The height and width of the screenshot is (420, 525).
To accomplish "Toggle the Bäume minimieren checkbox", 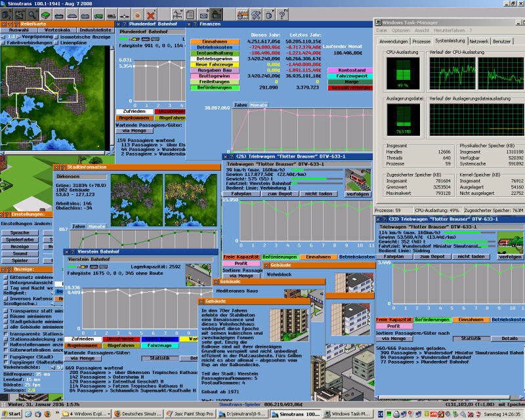I will pos(5,316).
